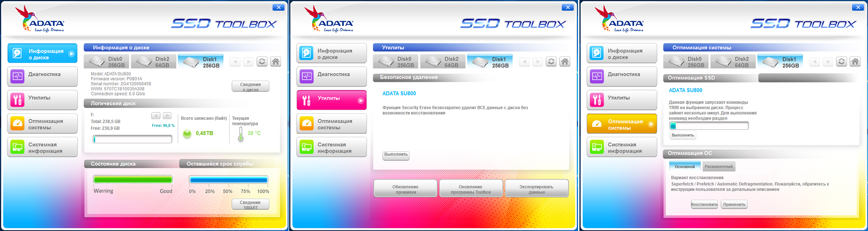Click selected Утилиты in middle window
The height and width of the screenshot is (231, 868).
331,100
